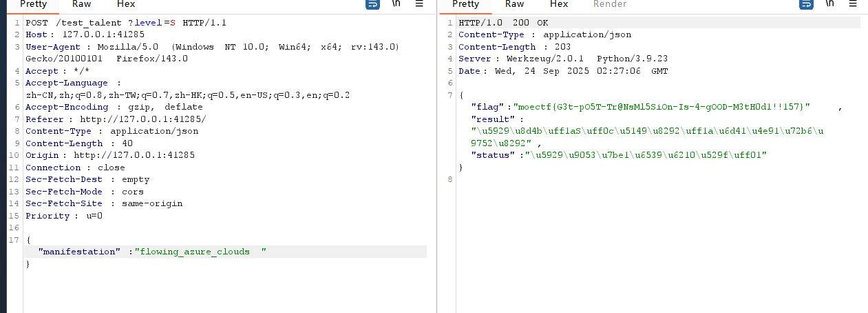The height and width of the screenshot is (313, 868).
Task: Select response Pretty tab
Action: click(x=465, y=4)
